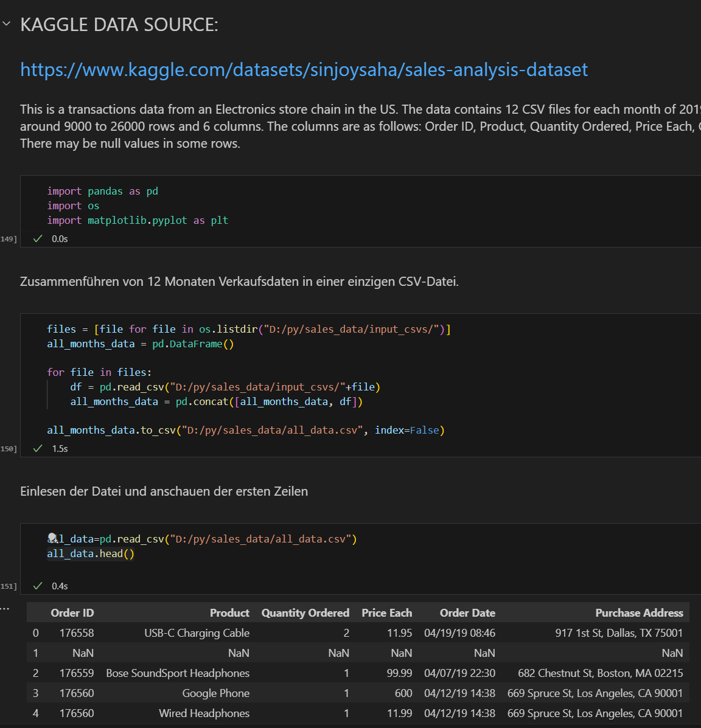Click the price cell '600'

tap(403, 693)
